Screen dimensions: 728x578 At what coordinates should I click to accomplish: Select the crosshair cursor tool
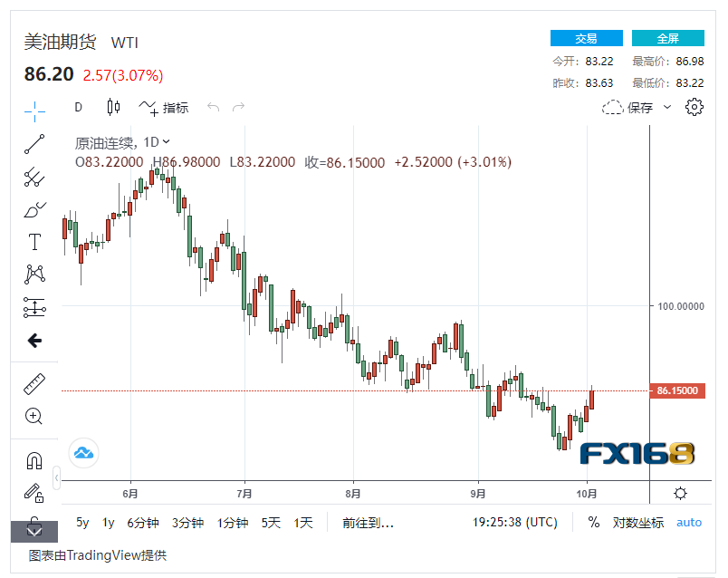click(x=34, y=111)
